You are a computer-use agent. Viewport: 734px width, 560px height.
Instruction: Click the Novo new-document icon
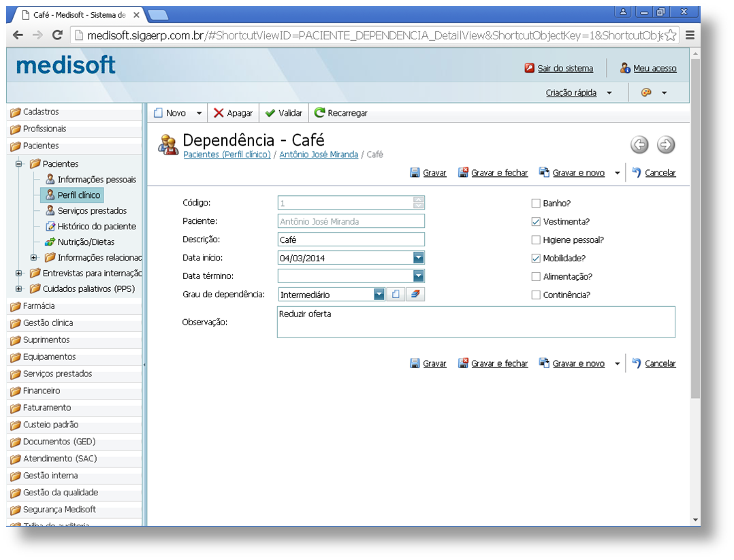[x=158, y=113]
